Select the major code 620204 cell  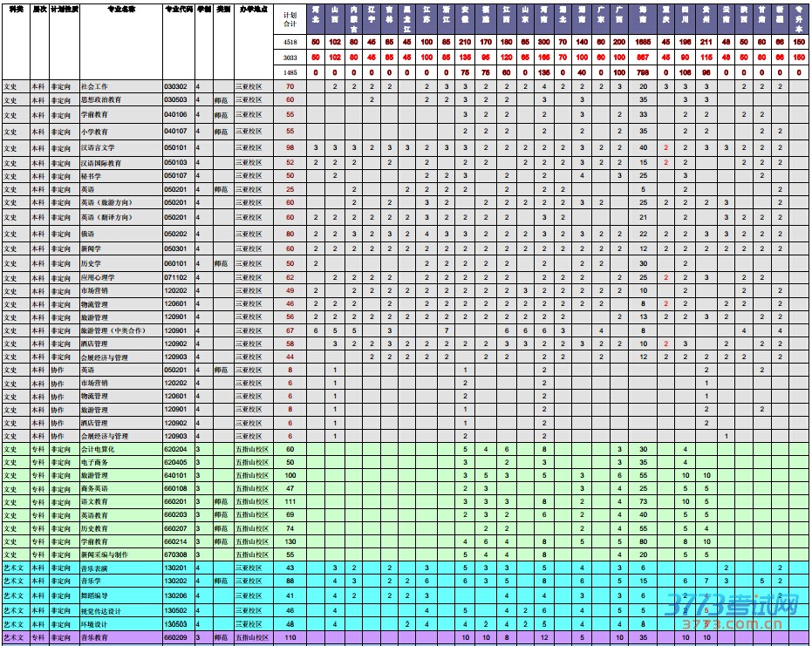coord(175,449)
